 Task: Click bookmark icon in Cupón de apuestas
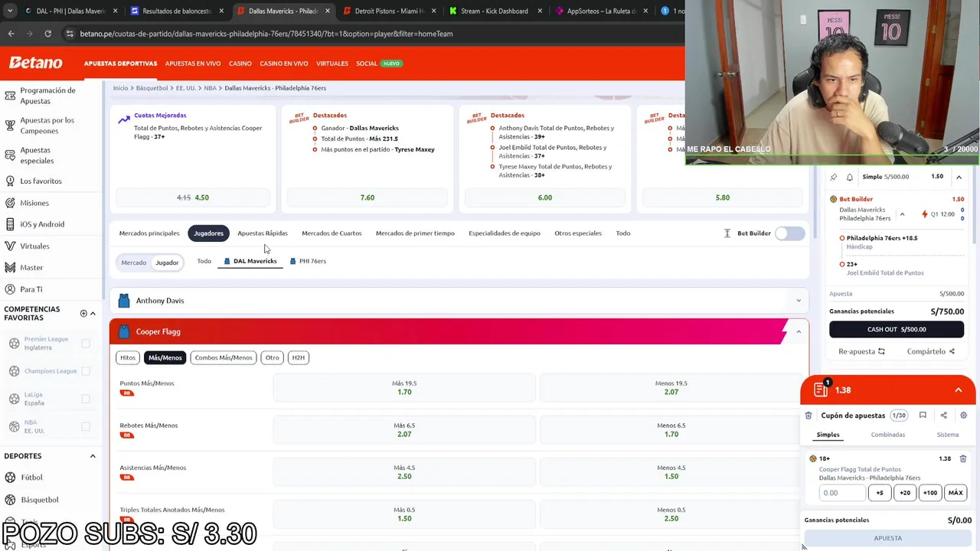click(923, 416)
